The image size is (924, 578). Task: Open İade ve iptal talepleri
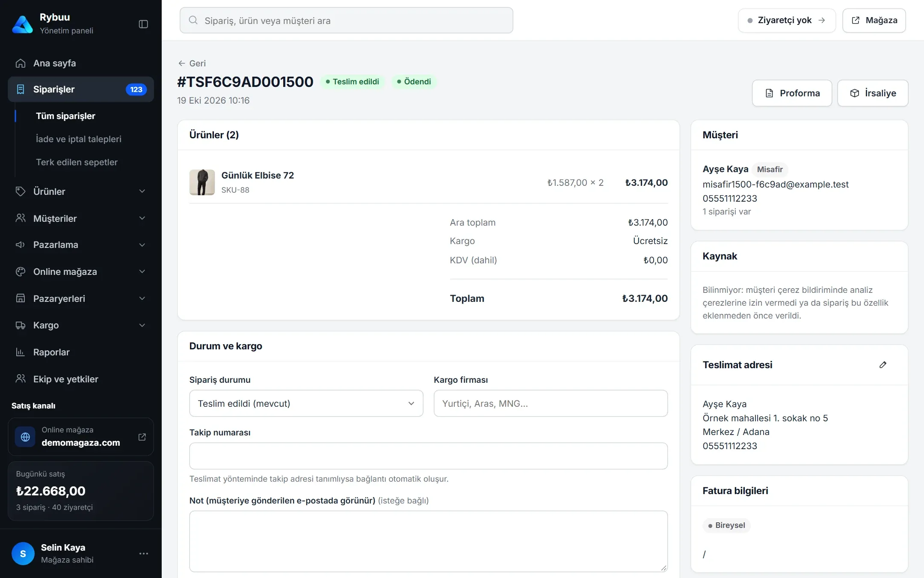pos(79,139)
